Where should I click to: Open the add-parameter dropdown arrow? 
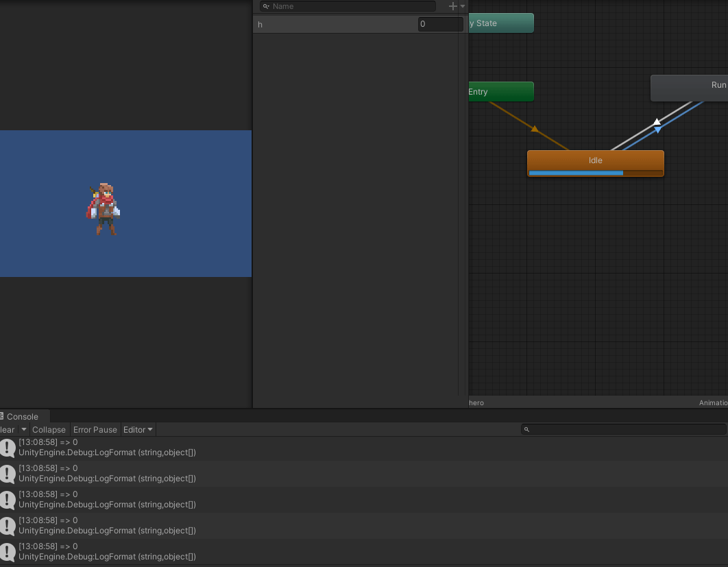pyautogui.click(x=463, y=6)
